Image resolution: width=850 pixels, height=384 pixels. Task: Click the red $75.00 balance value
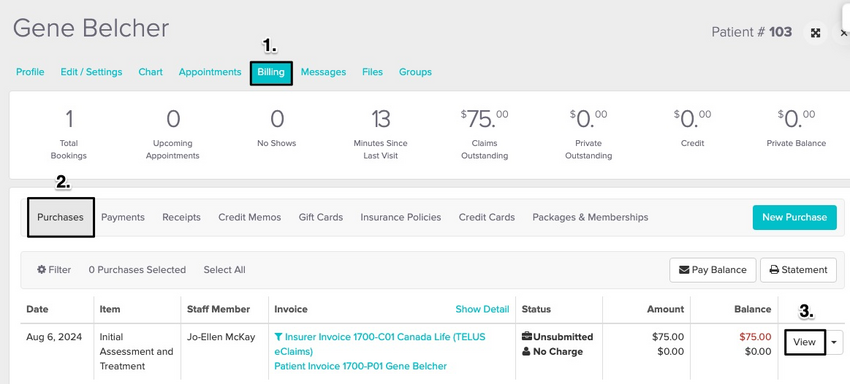point(756,337)
